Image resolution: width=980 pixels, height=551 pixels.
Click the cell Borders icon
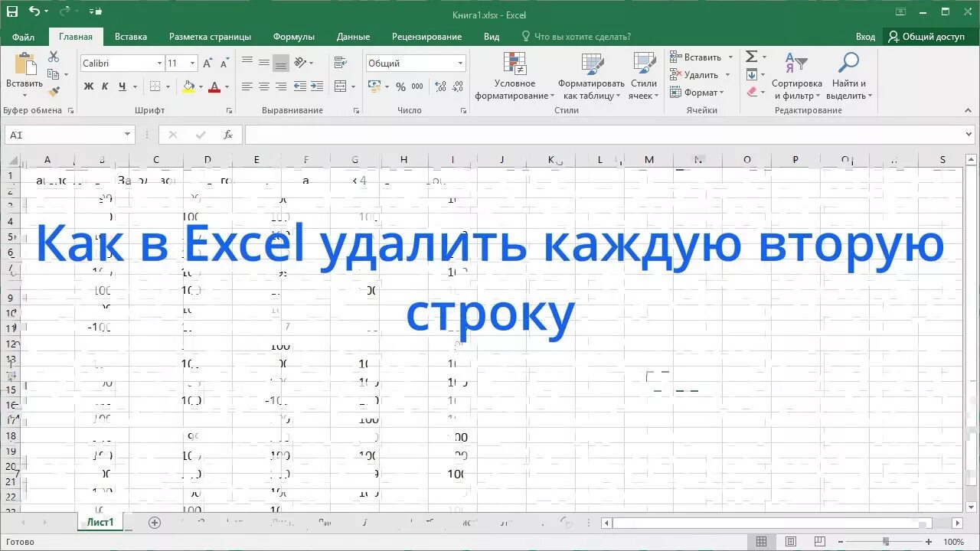[x=155, y=86]
